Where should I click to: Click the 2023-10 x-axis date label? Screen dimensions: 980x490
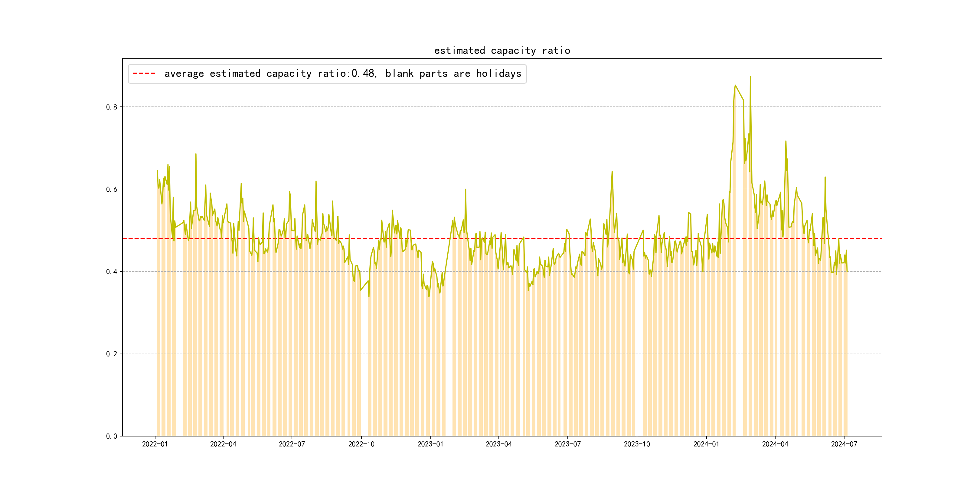click(636, 444)
